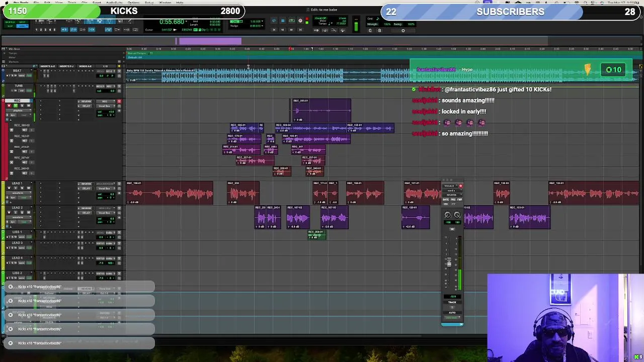This screenshot has height=362, width=644.
Task: Click the first magnifier icon under Strength
Action: (370, 31)
